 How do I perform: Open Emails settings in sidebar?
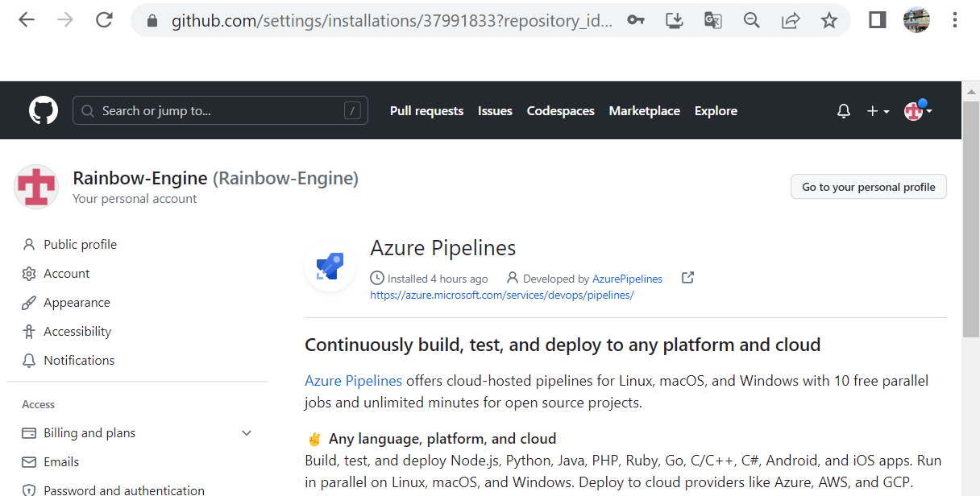61,462
